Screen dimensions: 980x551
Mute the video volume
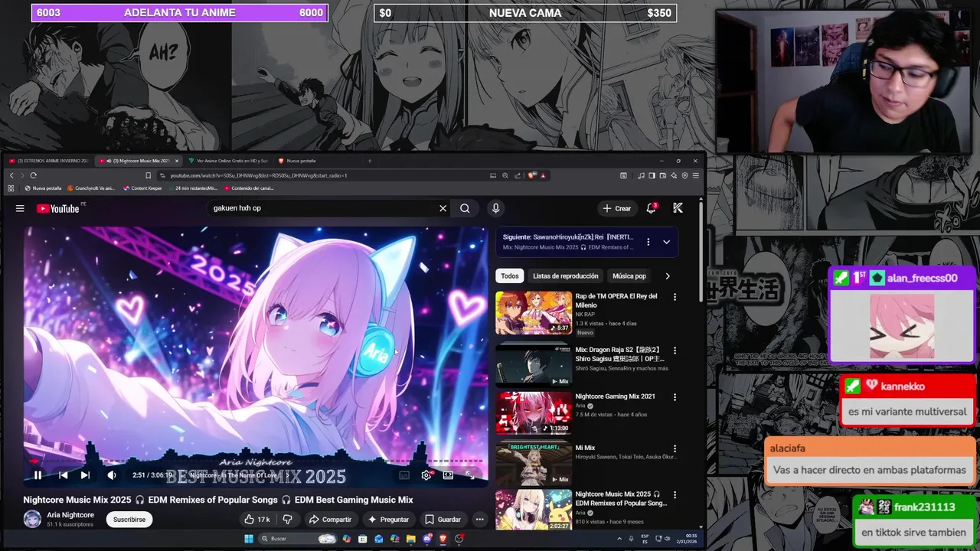click(112, 475)
